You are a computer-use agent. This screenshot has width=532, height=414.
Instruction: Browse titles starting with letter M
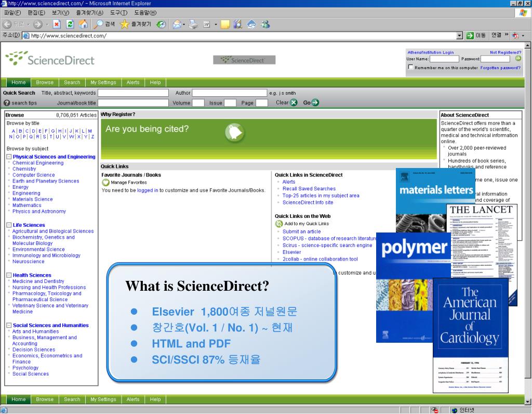tap(89, 131)
